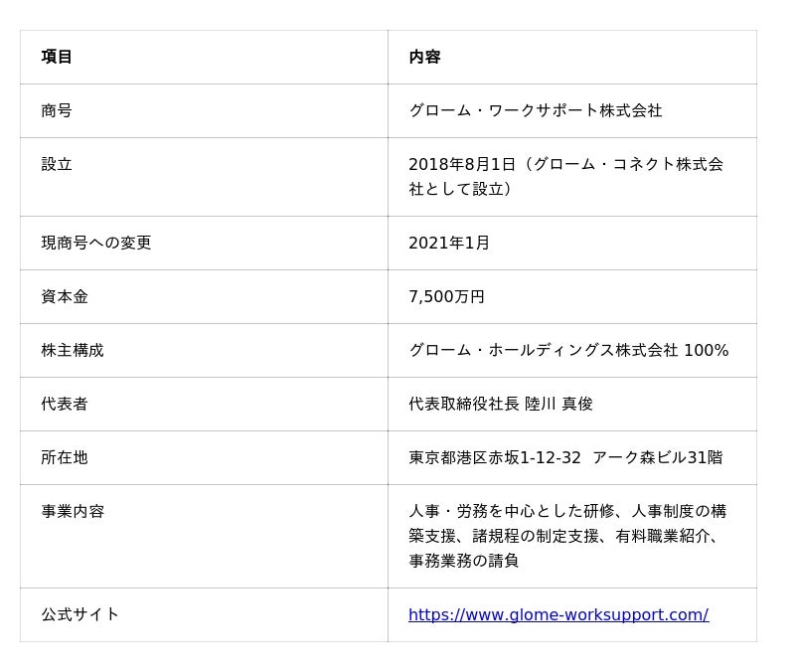Open the glome-worksupport.com official site link

coord(558,614)
